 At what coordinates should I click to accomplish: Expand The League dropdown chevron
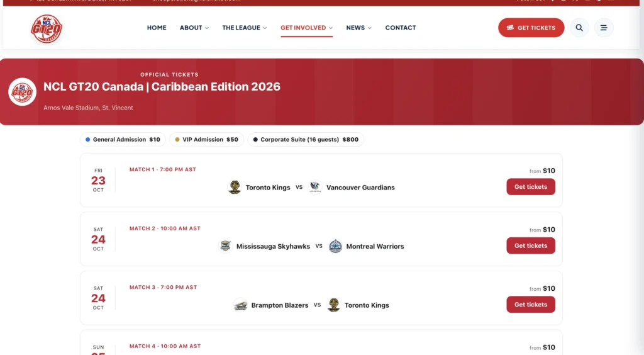tap(265, 28)
